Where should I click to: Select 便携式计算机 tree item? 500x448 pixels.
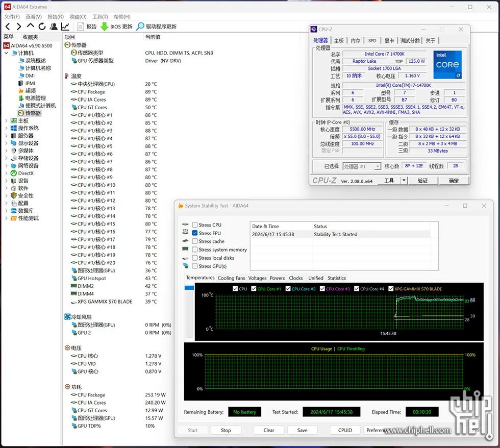click(40, 106)
